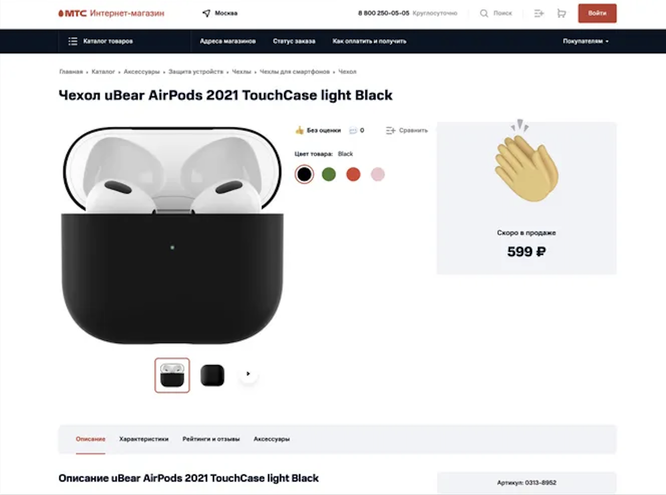Click the thumbs-up rating icon
The image size is (666, 495).
tap(299, 130)
